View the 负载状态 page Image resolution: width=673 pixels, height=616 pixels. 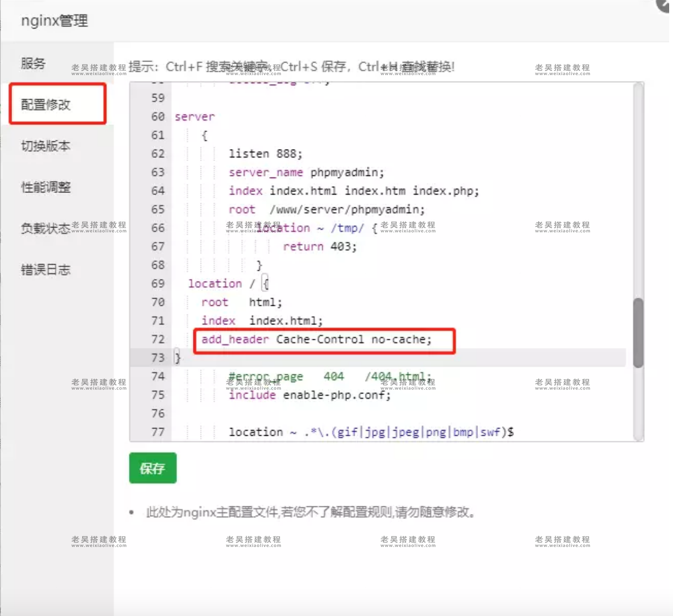45,229
